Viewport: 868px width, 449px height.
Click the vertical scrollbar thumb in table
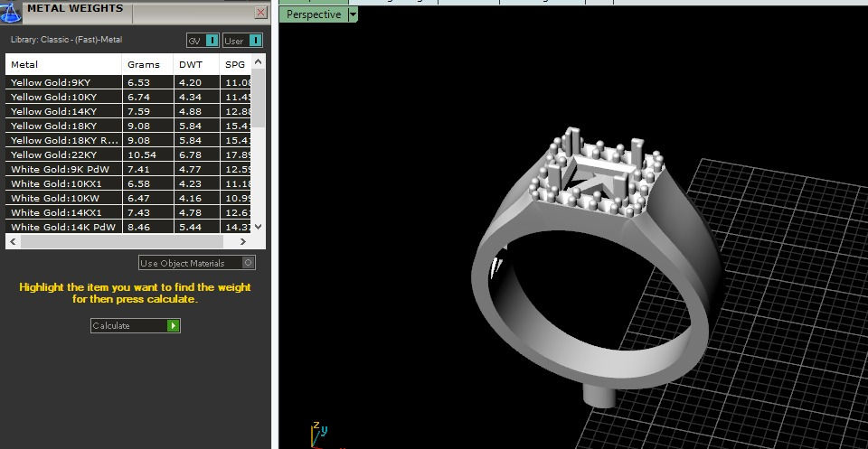coord(258,98)
